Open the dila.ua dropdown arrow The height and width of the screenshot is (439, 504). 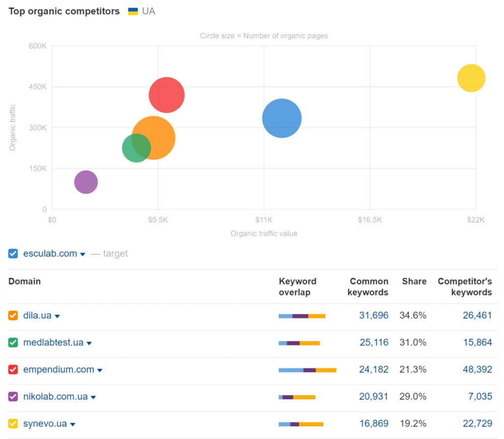point(57,316)
